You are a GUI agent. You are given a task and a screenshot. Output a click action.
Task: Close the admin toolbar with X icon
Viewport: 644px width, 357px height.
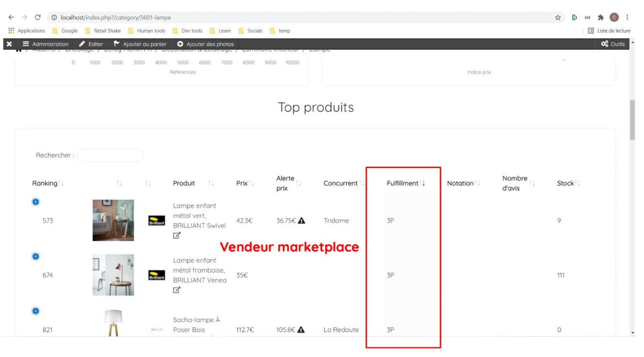[x=9, y=44]
